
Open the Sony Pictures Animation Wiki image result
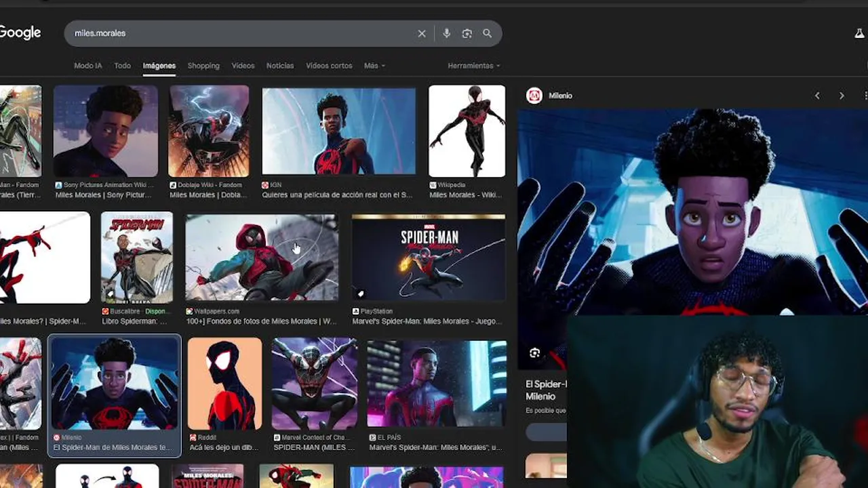click(106, 131)
